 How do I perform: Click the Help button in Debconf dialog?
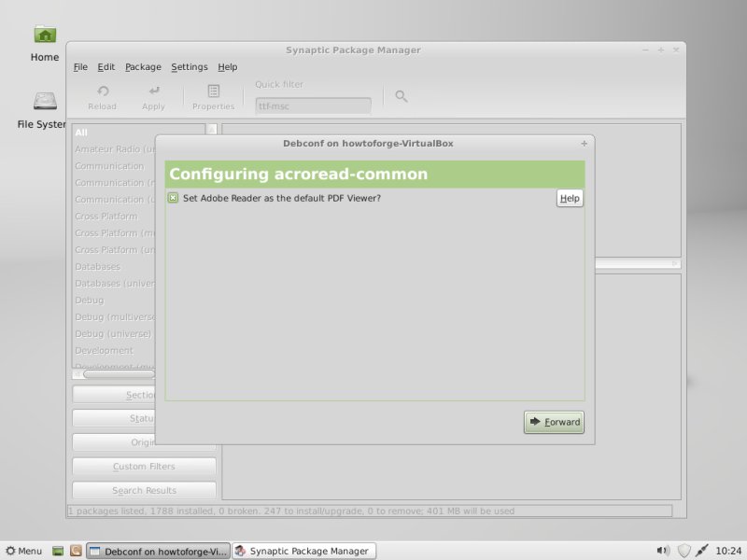click(x=570, y=198)
